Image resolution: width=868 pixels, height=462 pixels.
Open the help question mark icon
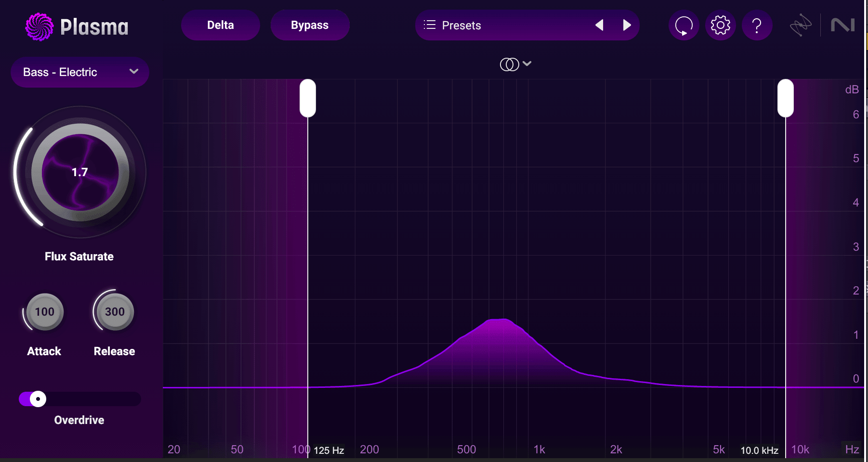click(757, 25)
